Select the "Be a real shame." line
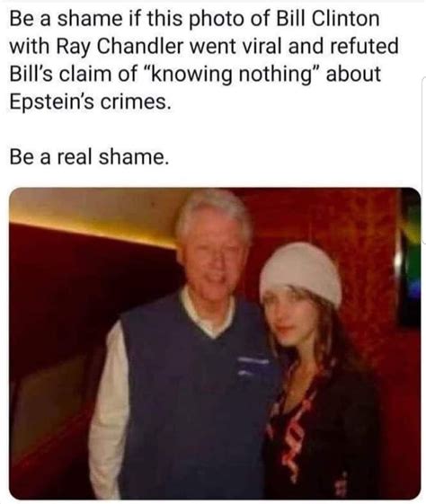The width and height of the screenshot is (426, 504). [x=89, y=157]
